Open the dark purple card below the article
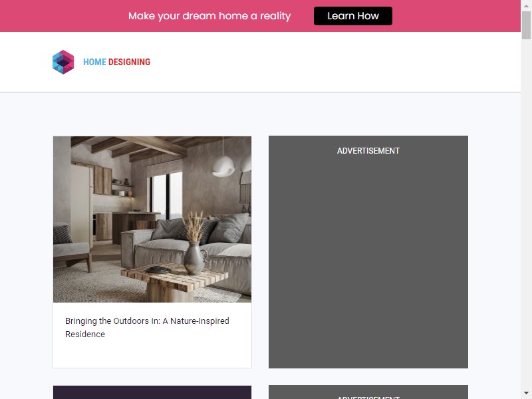 pyautogui.click(x=152, y=392)
